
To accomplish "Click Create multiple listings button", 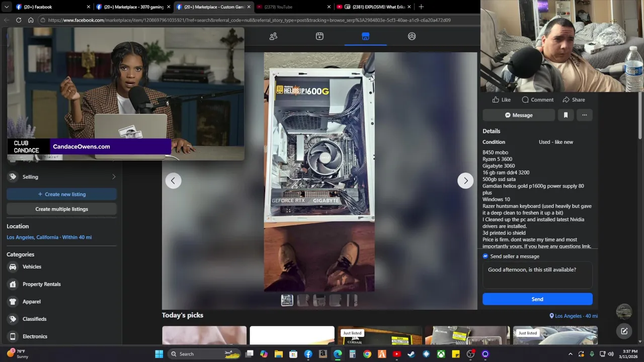I will point(61,209).
